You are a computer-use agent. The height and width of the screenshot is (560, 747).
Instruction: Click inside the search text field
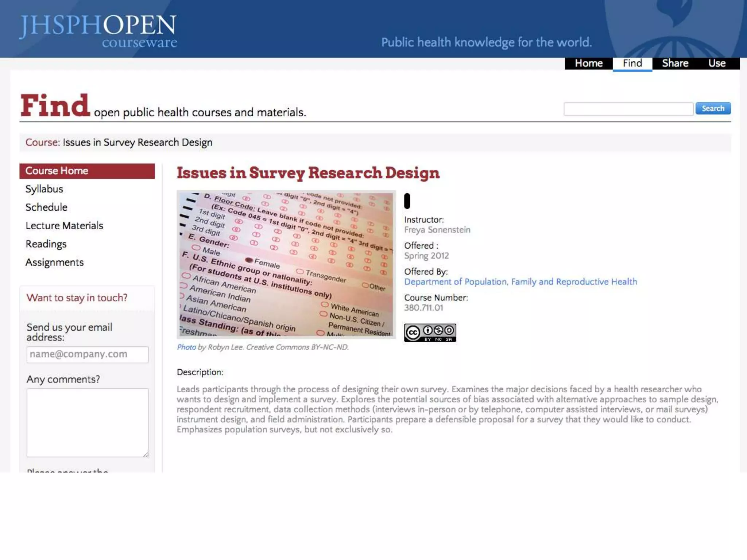point(628,109)
